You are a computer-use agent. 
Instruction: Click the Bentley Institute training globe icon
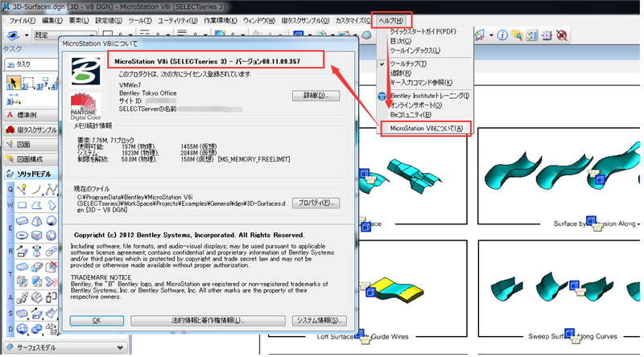tap(382, 96)
